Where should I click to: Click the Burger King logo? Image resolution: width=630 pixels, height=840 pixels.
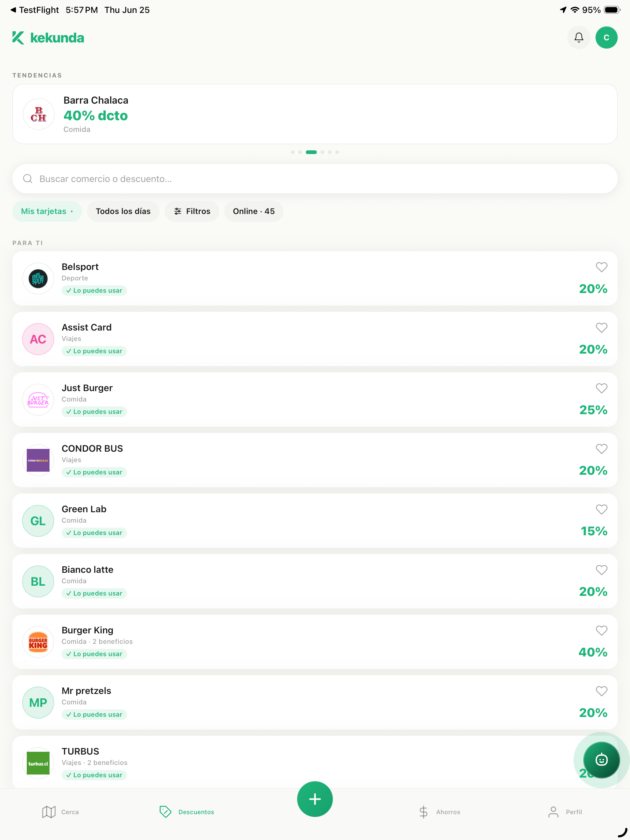[x=38, y=642]
